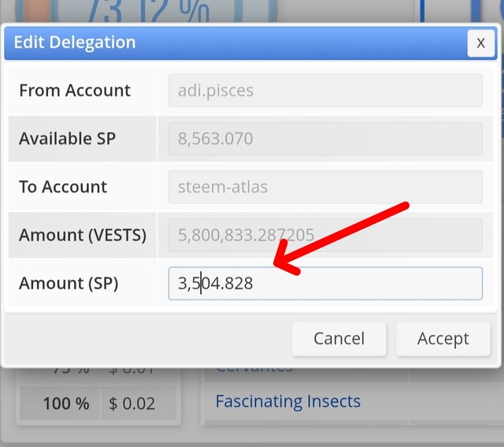This screenshot has height=447, width=504.
Task: Focus the To Account field steem-atlas
Action: (324, 187)
